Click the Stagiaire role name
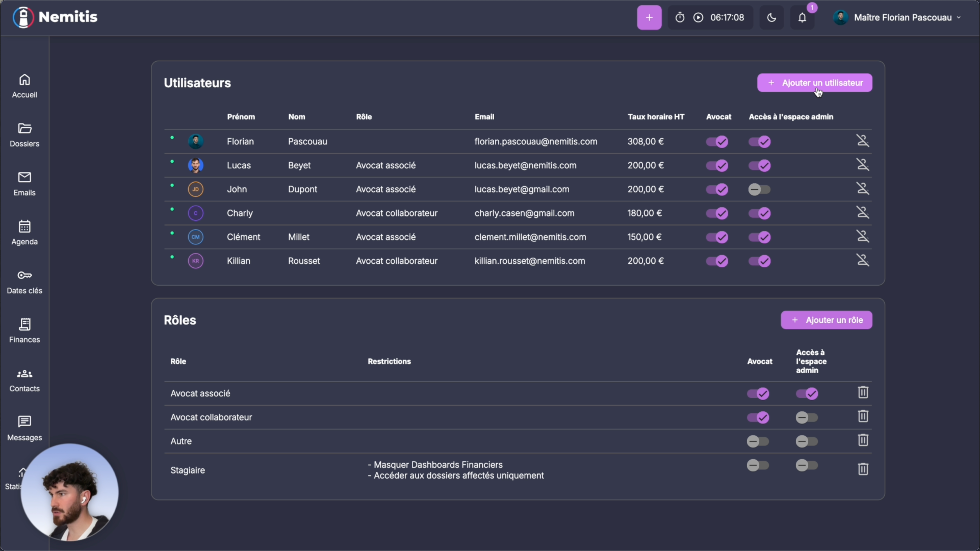 pos(188,470)
